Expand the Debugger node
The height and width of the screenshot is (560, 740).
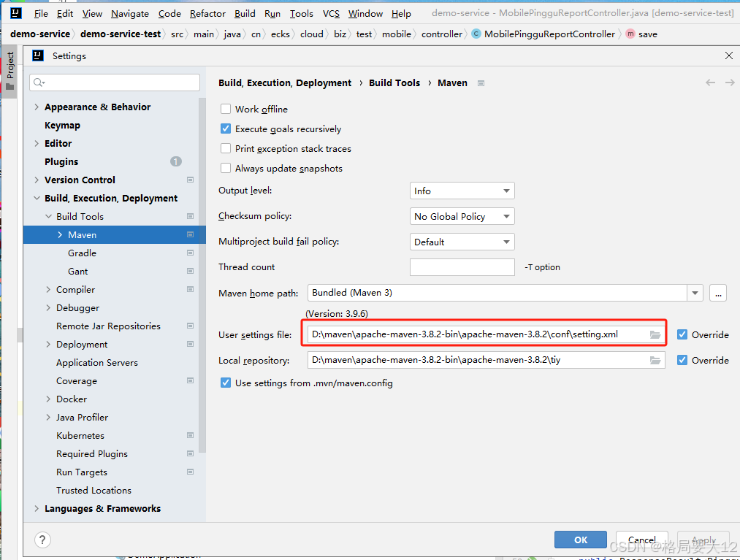click(x=48, y=307)
